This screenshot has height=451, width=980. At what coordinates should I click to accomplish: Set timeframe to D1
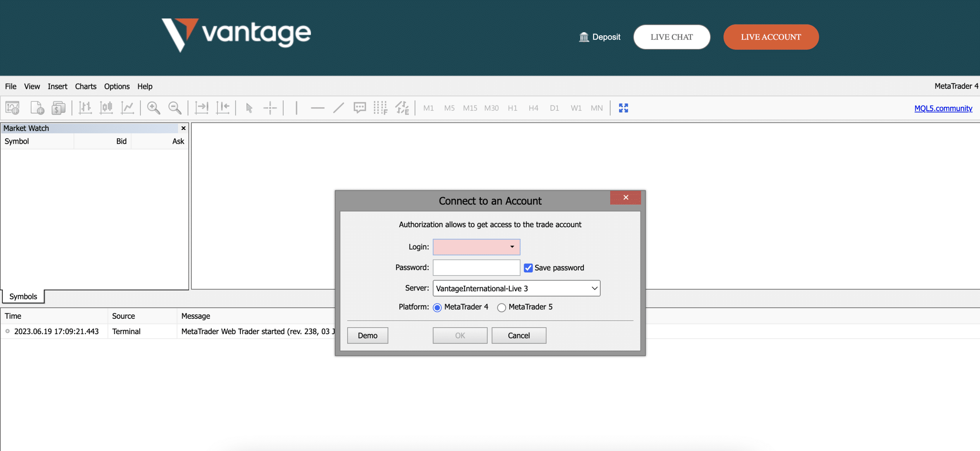coord(554,108)
